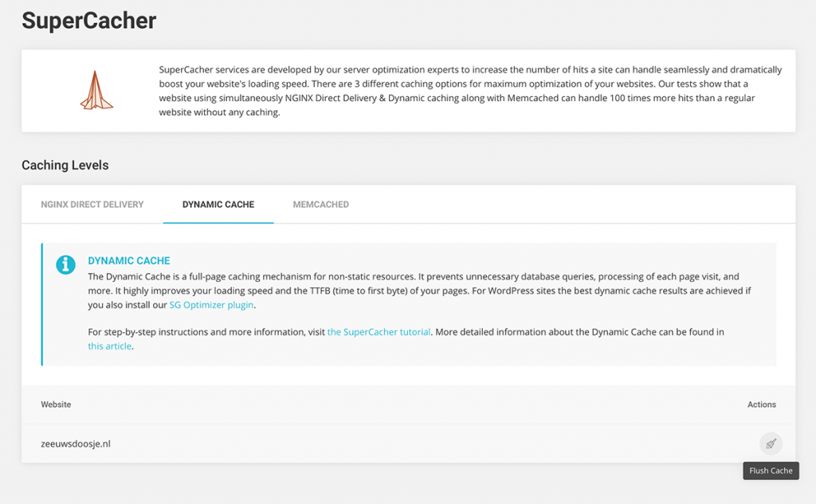Click the Caching Levels section heading
Screen dimensions: 816x504
point(65,166)
